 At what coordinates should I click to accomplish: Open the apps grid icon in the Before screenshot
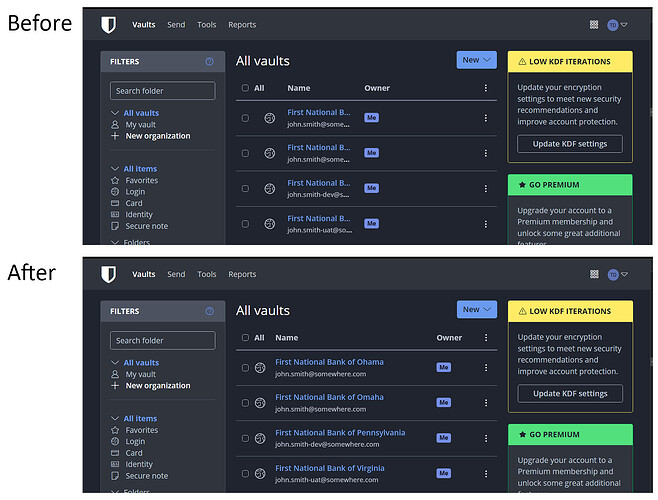(594, 25)
